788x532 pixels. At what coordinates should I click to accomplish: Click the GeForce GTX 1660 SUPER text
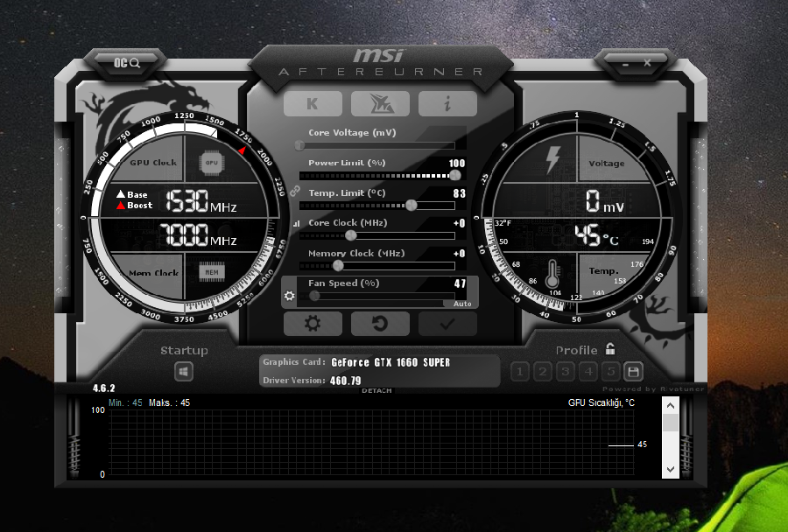coord(390,362)
